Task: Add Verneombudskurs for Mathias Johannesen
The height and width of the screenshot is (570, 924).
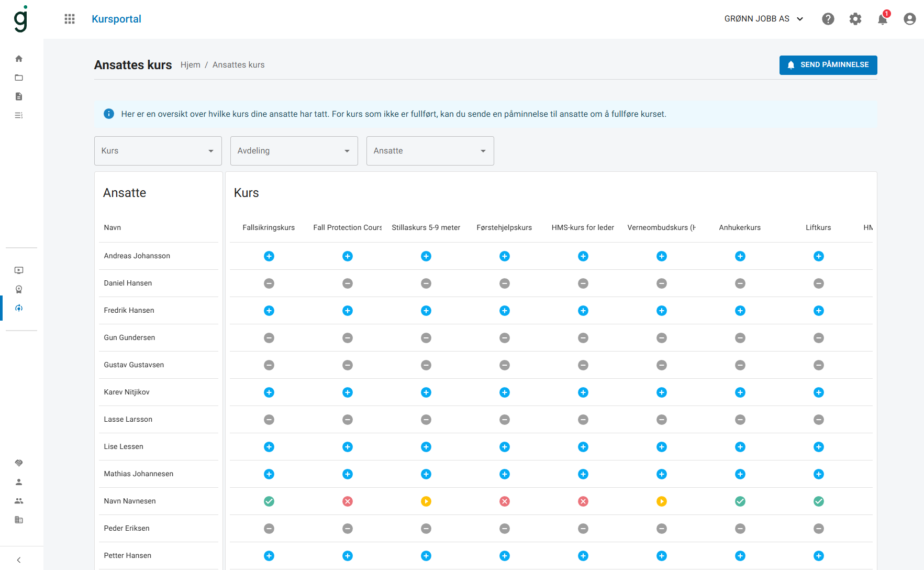Action: (662, 474)
